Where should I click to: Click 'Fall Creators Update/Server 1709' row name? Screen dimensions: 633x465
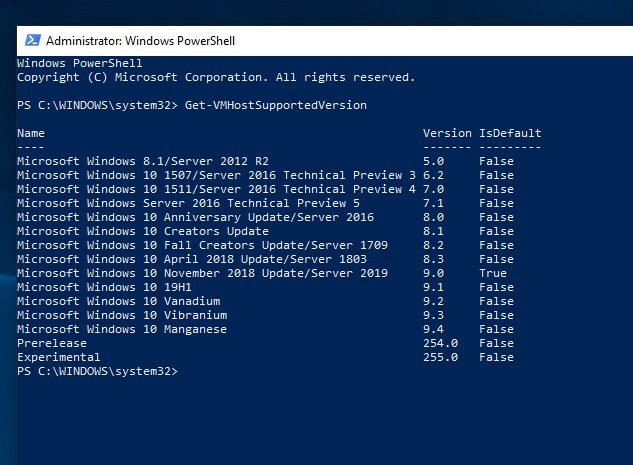point(202,245)
